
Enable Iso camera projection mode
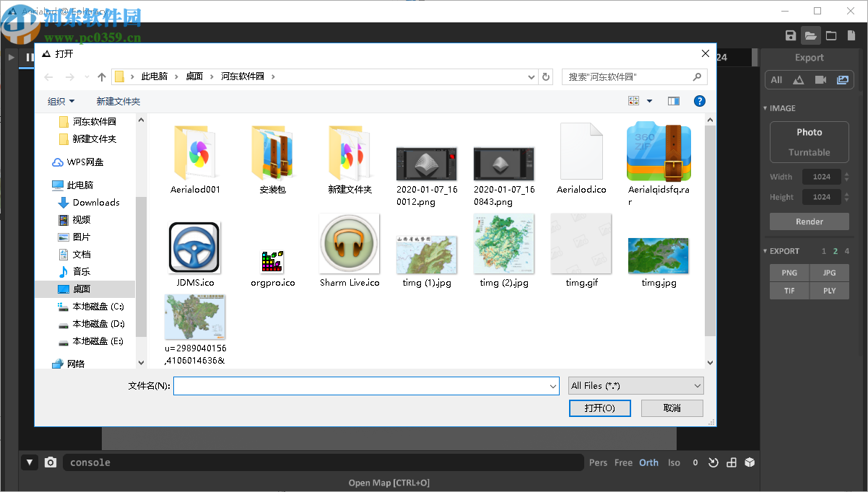click(x=674, y=462)
